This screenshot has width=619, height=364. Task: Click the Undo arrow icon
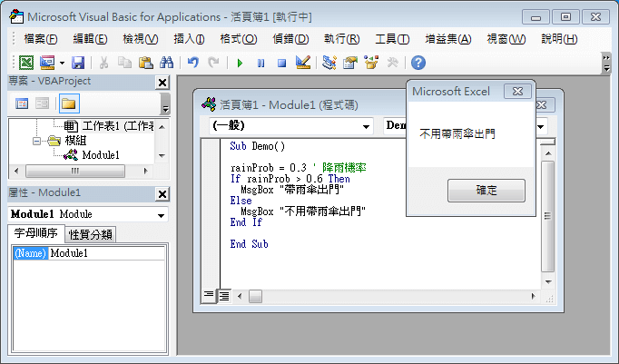[x=192, y=63]
